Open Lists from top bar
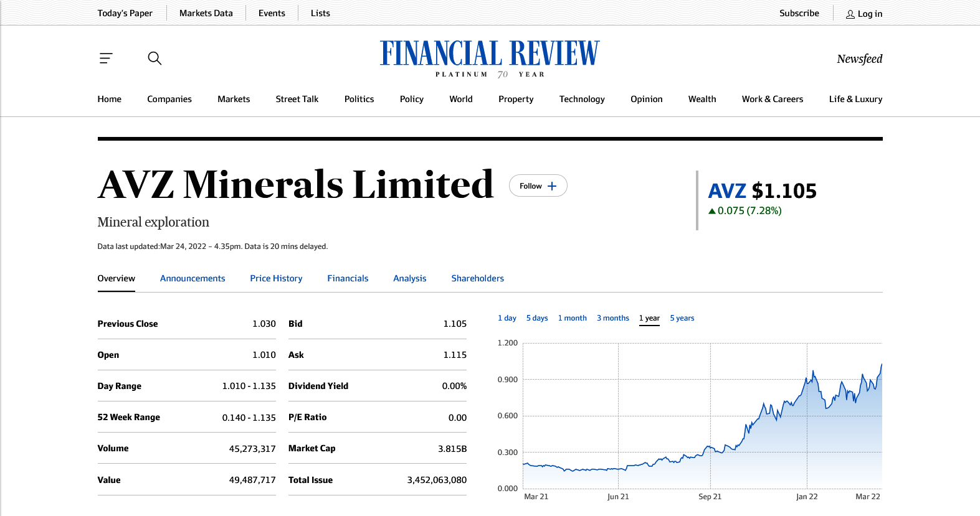 [320, 13]
